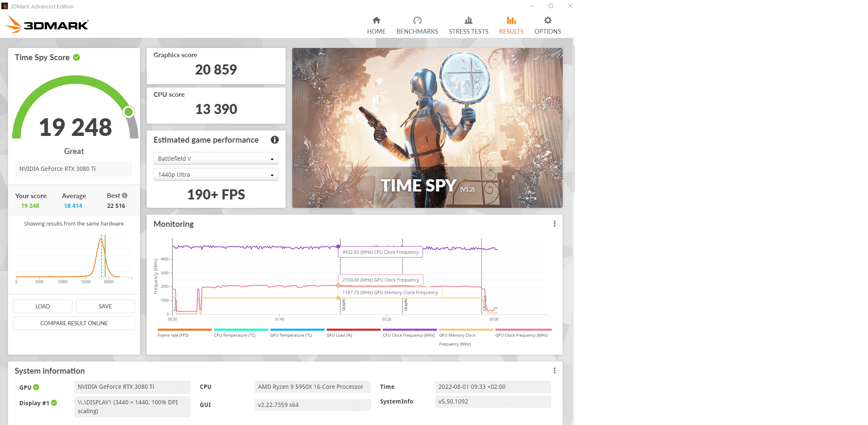Click the 3DMark title bar app icon
This screenshot has height=425, width=868.
5,6
